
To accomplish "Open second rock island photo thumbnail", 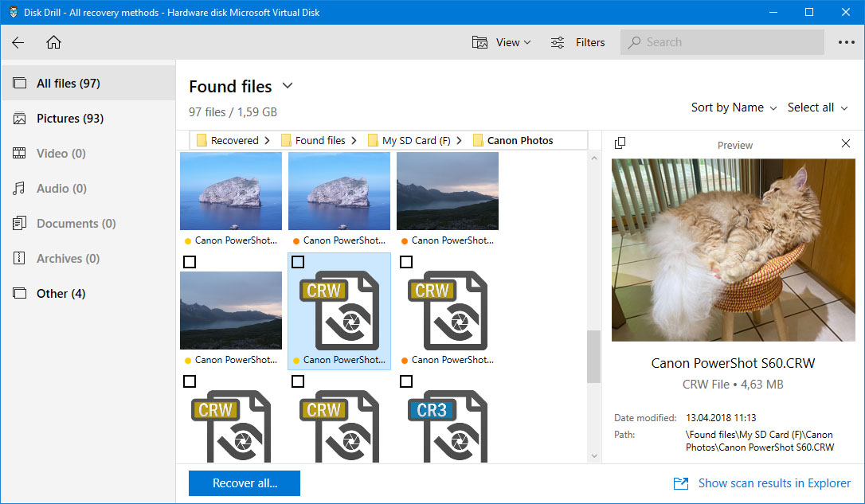I will pyautogui.click(x=339, y=191).
